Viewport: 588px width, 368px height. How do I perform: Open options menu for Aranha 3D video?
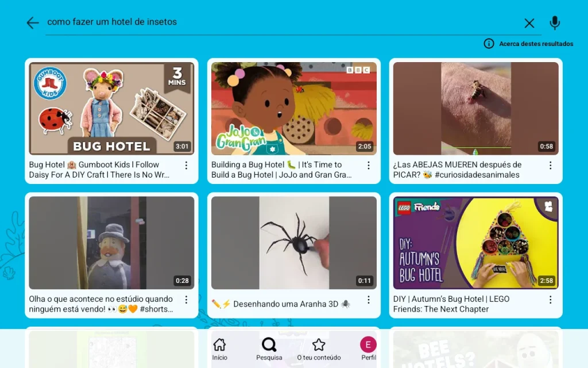(x=369, y=300)
